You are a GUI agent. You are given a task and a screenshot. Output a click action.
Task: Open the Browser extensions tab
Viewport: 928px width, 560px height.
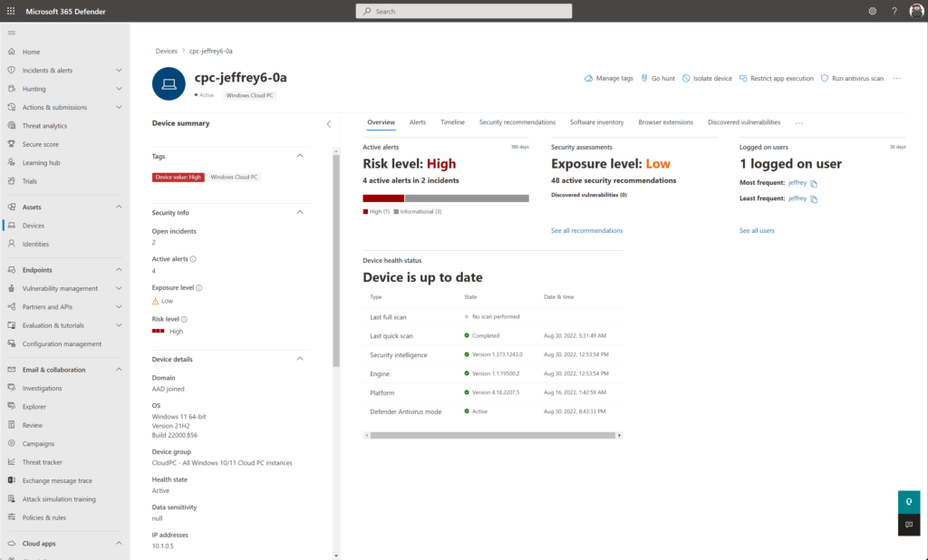[665, 122]
